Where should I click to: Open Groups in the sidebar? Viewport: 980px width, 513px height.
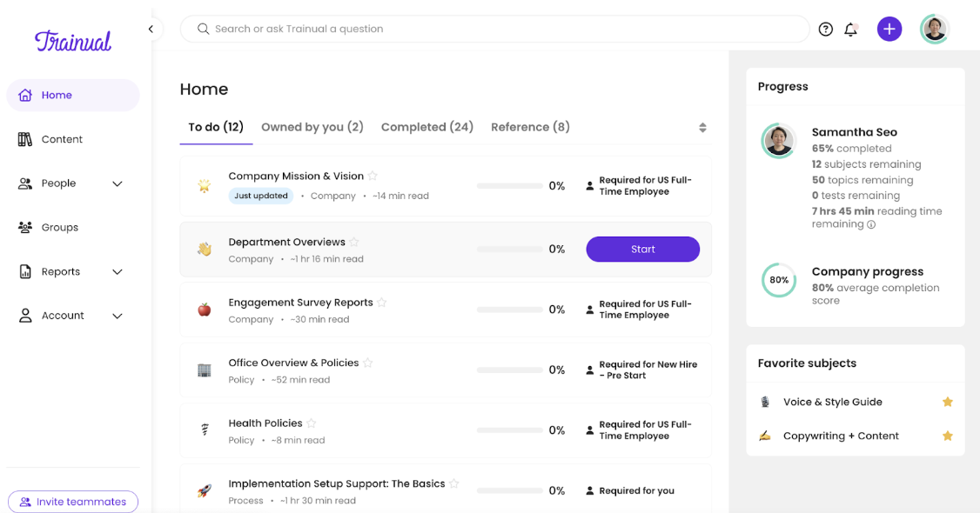(73, 227)
